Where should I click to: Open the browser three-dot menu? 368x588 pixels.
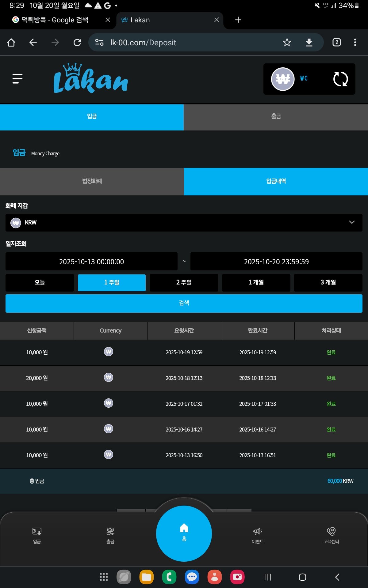[x=355, y=42]
